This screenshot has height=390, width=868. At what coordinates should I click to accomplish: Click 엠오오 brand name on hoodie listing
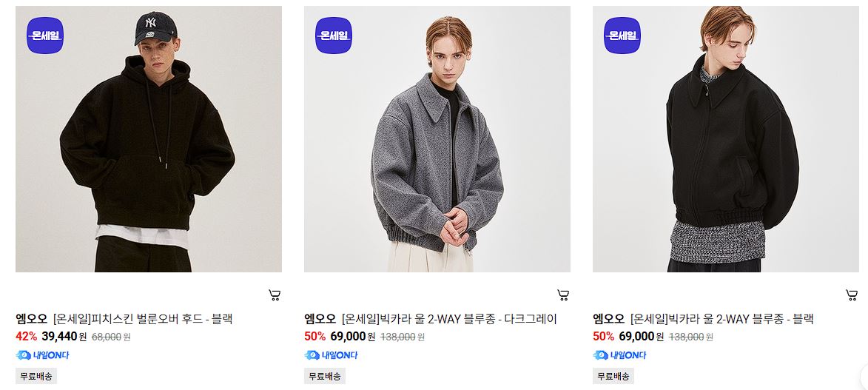32,319
